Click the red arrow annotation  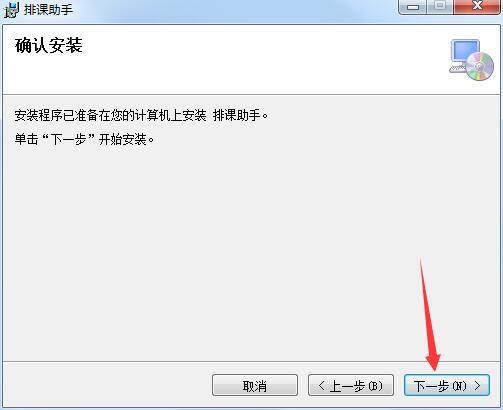(430, 317)
